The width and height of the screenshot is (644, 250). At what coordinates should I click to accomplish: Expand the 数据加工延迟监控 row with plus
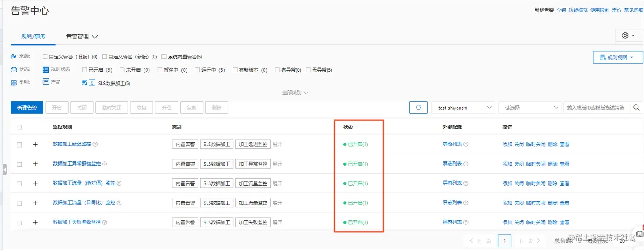click(35, 145)
